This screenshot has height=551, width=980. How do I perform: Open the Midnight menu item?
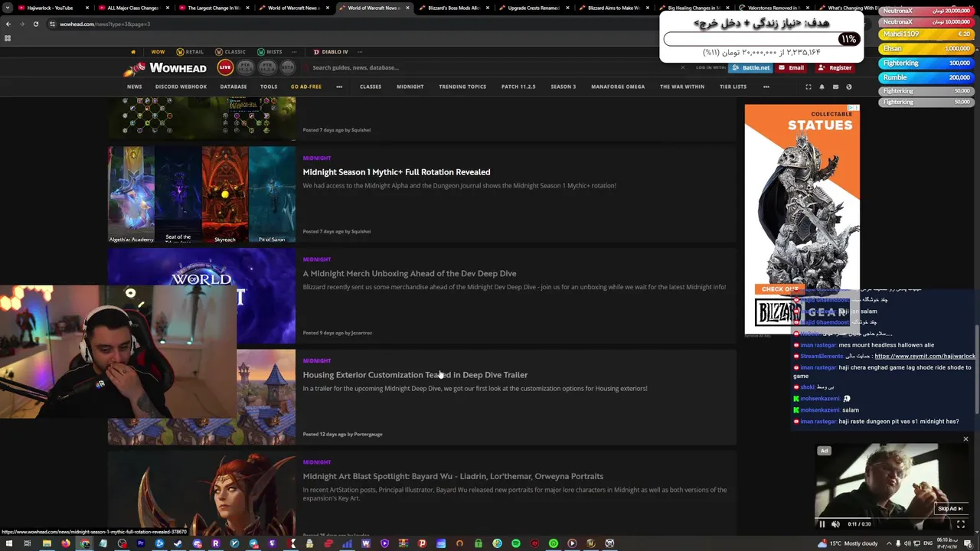click(410, 86)
